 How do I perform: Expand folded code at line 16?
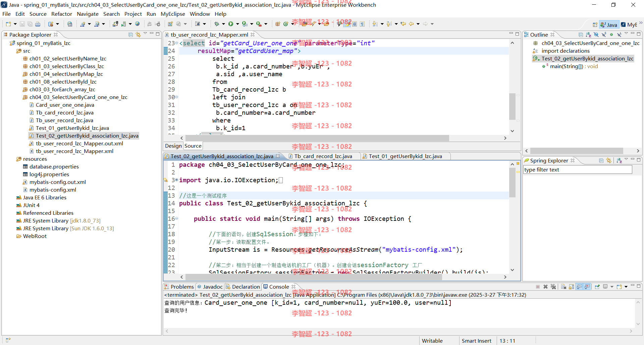coord(177,219)
